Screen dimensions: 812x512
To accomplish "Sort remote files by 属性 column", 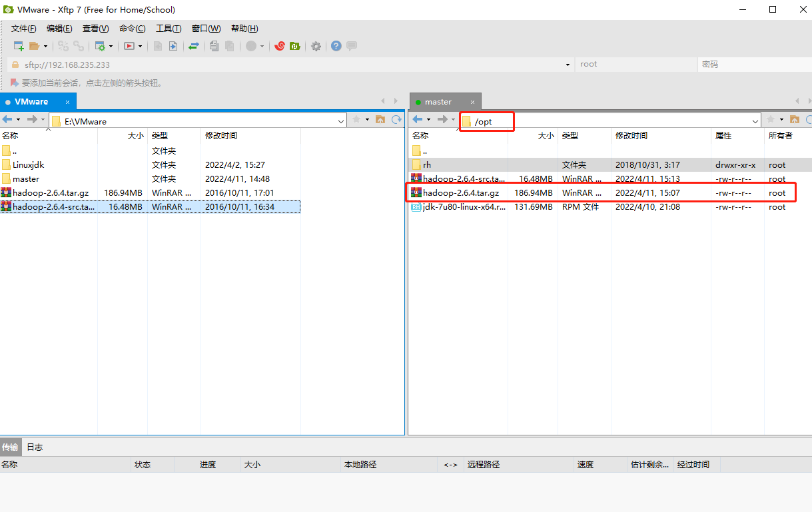I will pos(737,136).
